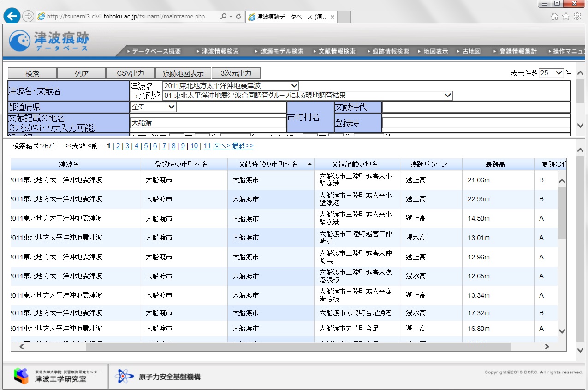The height and width of the screenshot is (390, 588).
Task: Click the 登録時の市町村名 column header
Action: [184, 164]
